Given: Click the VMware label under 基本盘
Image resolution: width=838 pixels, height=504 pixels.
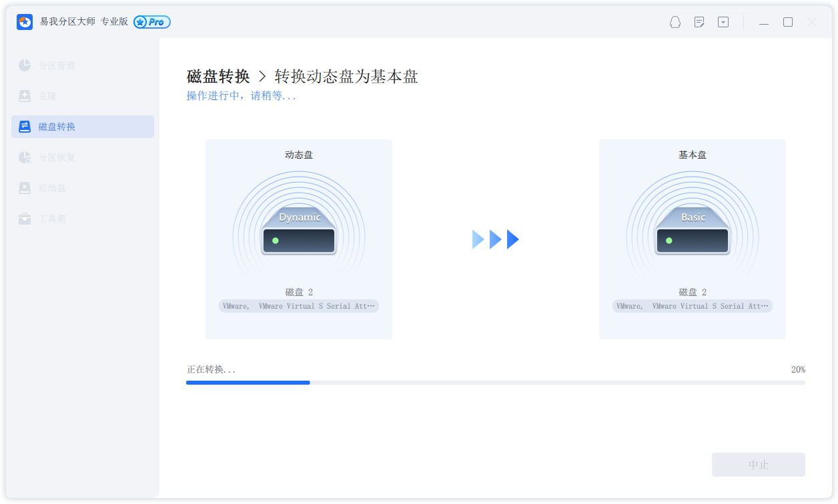Looking at the screenshot, I should point(693,306).
